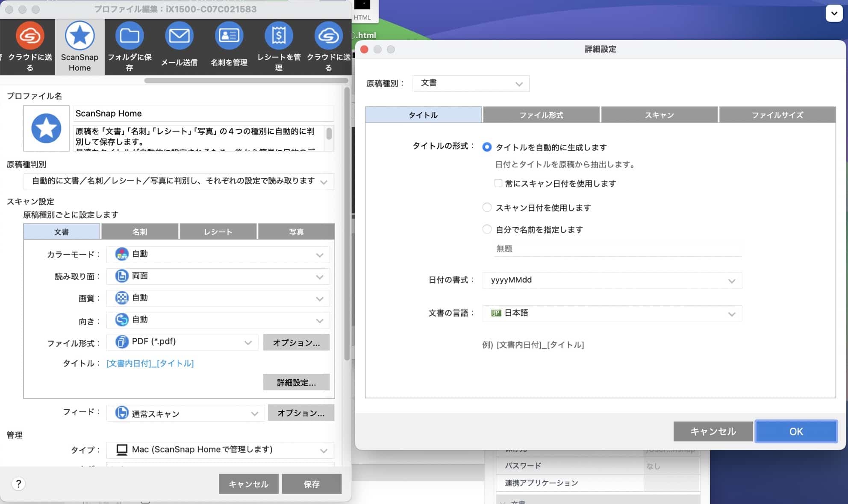Select the 写真 scan settings tab

[296, 231]
